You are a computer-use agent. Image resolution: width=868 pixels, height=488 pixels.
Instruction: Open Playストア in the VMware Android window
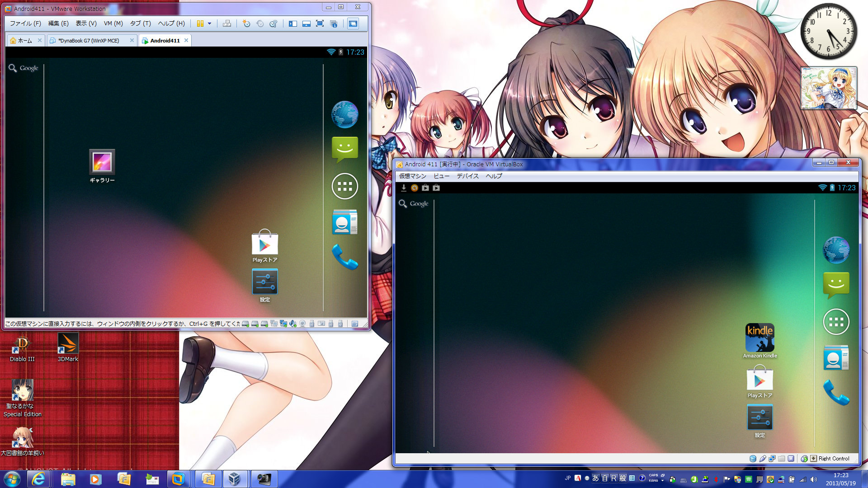(265, 246)
